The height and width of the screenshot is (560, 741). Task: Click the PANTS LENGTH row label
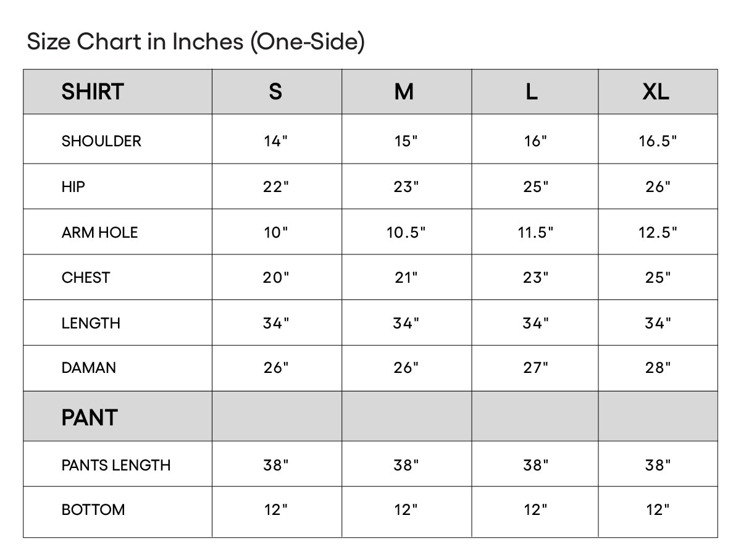(115, 465)
